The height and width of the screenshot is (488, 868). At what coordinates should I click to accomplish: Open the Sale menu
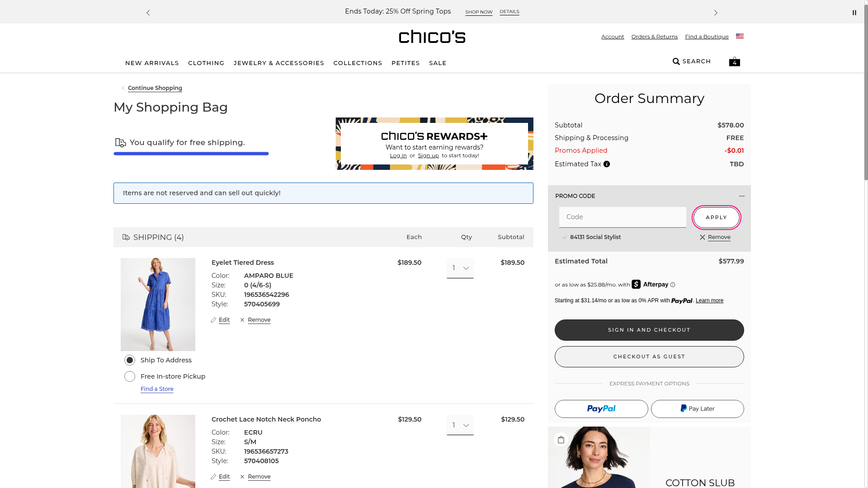[438, 63]
